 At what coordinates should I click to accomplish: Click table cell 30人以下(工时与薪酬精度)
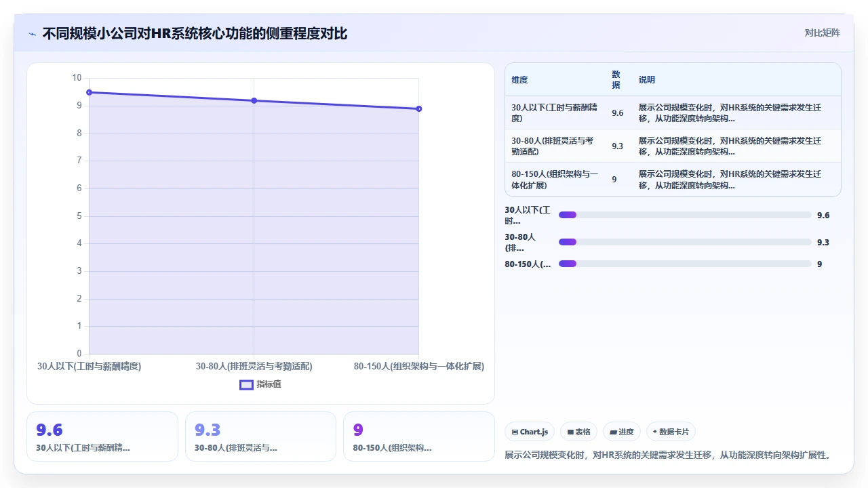555,113
